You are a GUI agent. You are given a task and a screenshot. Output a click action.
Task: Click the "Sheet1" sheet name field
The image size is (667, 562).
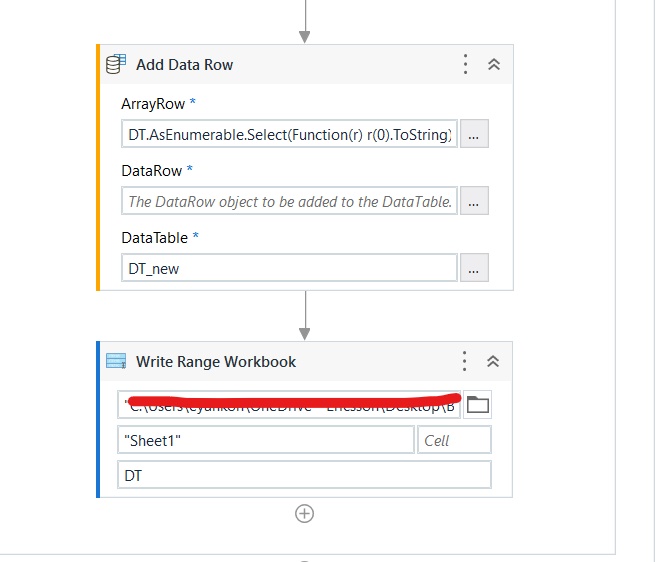266,440
